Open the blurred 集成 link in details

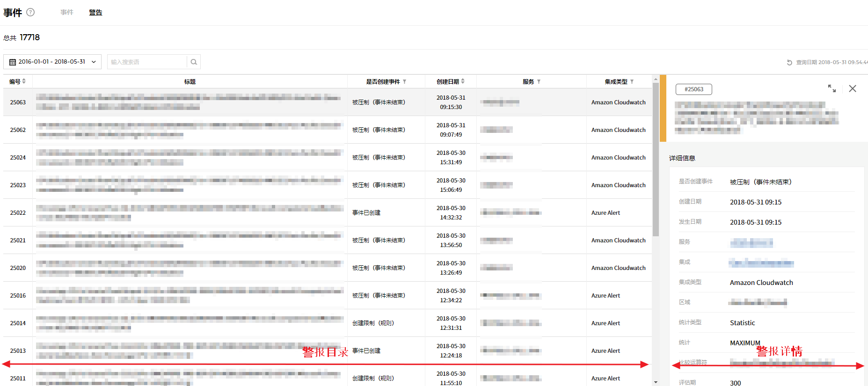point(761,263)
